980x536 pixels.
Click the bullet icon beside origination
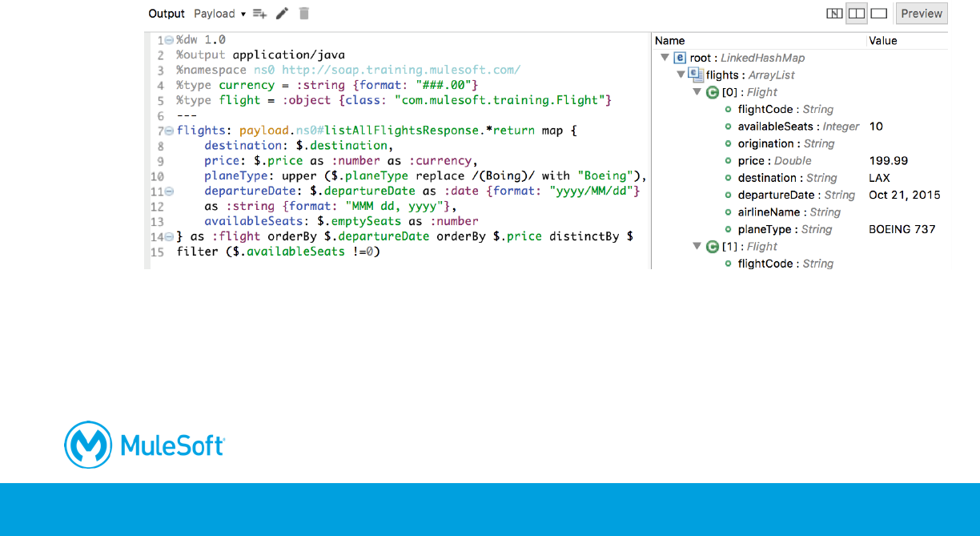click(x=729, y=143)
